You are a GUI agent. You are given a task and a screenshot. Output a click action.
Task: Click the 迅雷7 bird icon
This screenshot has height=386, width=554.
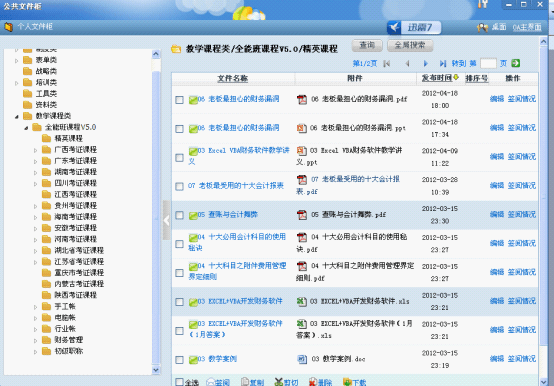coord(394,28)
